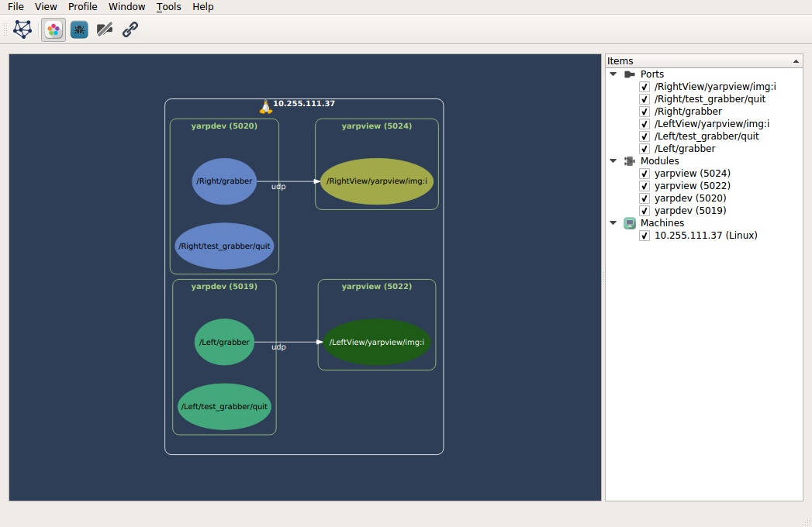Screen dimensions: 812x527
Task: Toggle the colorful dots palette toolbar button
Action: pyautogui.click(x=54, y=30)
